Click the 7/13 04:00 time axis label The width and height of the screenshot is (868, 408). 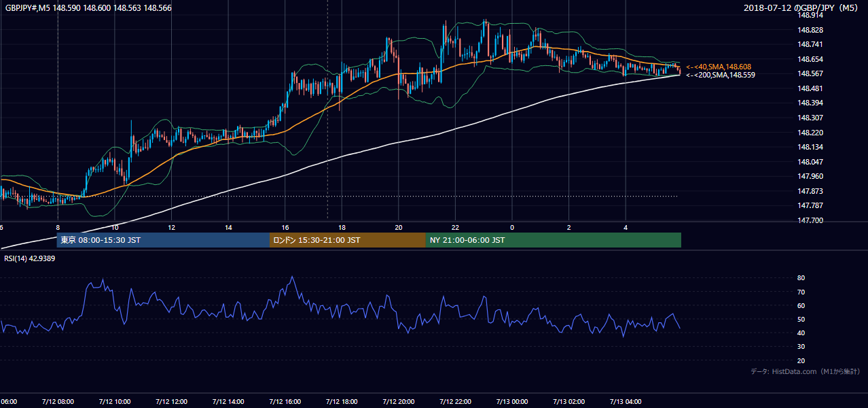pyautogui.click(x=626, y=401)
